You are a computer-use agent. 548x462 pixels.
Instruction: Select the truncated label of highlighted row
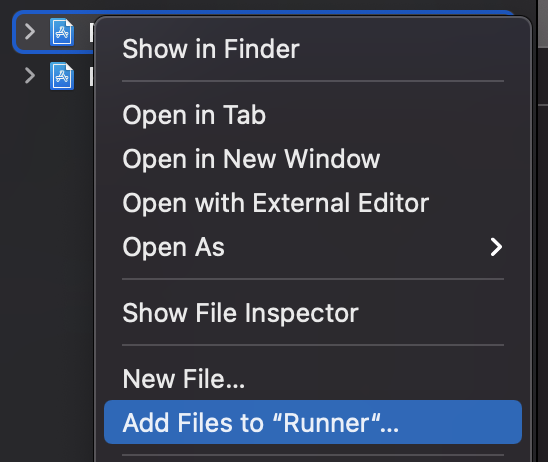[92, 33]
